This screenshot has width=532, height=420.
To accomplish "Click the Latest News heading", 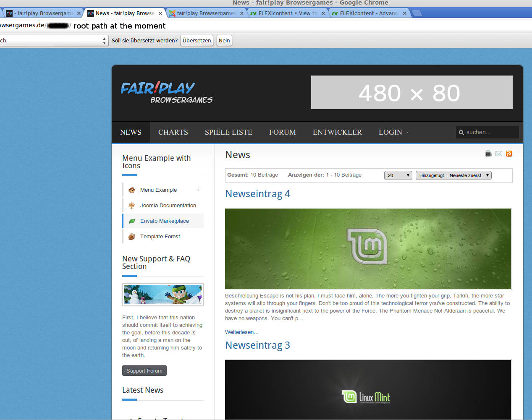I will (143, 390).
